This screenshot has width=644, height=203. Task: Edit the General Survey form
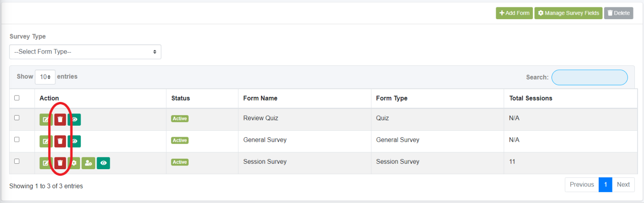pos(46,141)
